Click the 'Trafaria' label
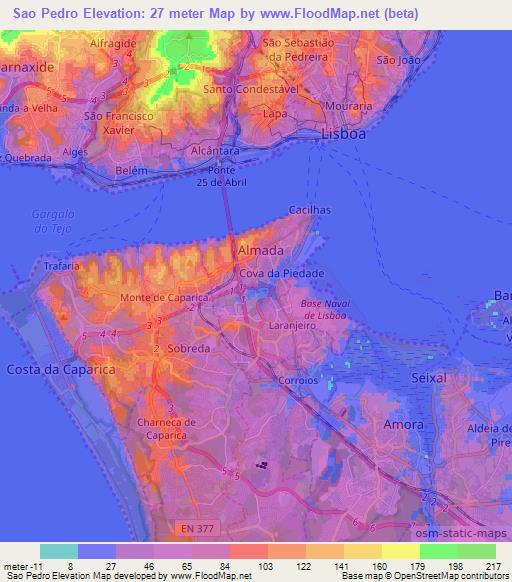The width and height of the screenshot is (512, 582). [62, 266]
